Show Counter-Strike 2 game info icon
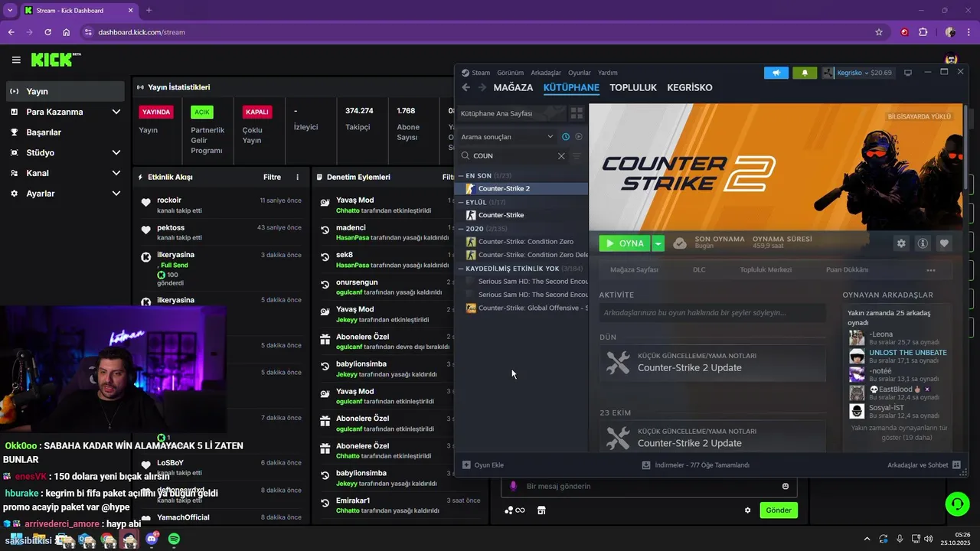Screen dimensions: 980x551 923,243
